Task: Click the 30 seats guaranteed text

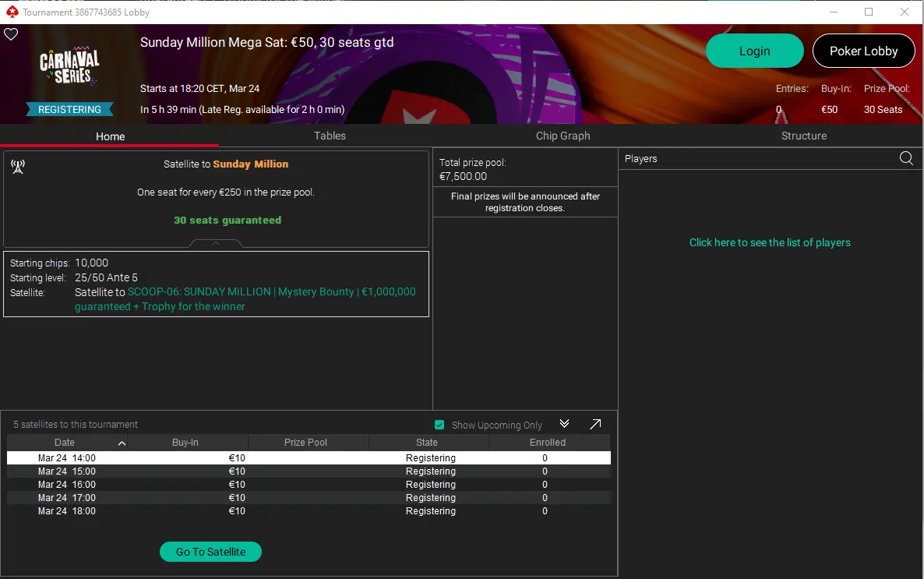Action: pos(227,220)
